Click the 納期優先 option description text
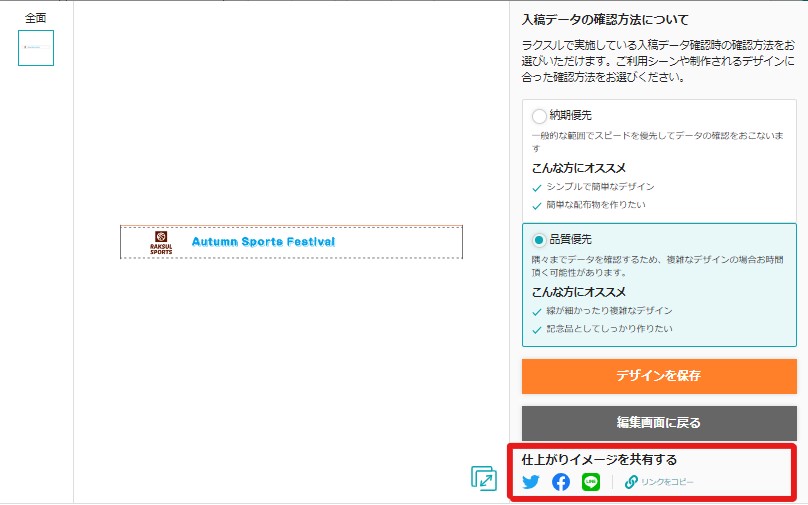 click(658, 142)
